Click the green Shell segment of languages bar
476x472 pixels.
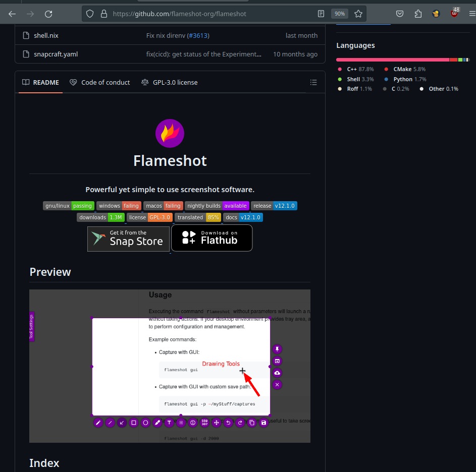[460, 60]
